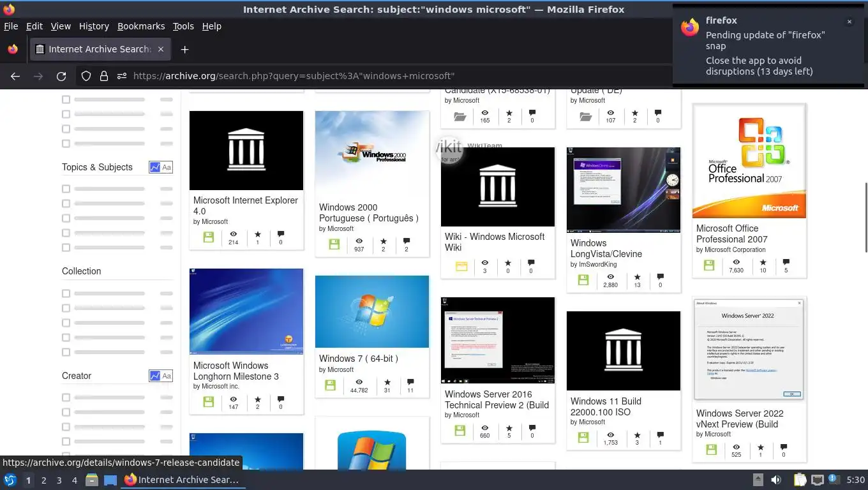This screenshot has width=868, height=490.
Task: Click favorites star on Office Professional 2007
Action: click(763, 262)
